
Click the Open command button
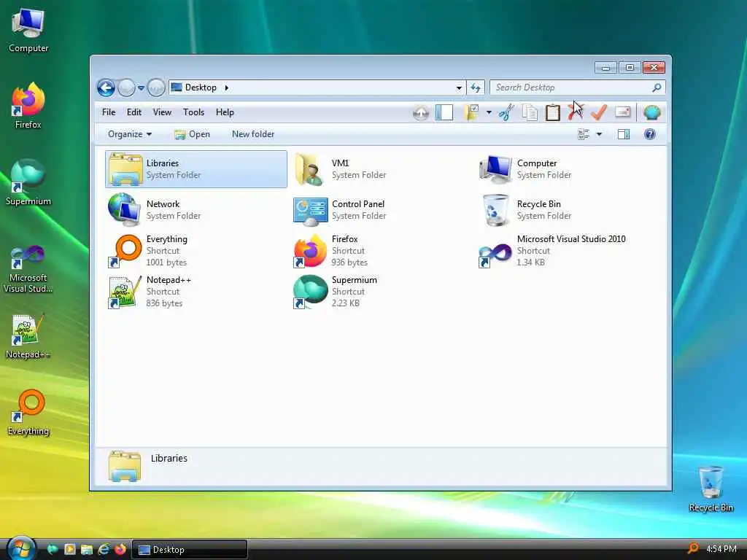point(192,134)
